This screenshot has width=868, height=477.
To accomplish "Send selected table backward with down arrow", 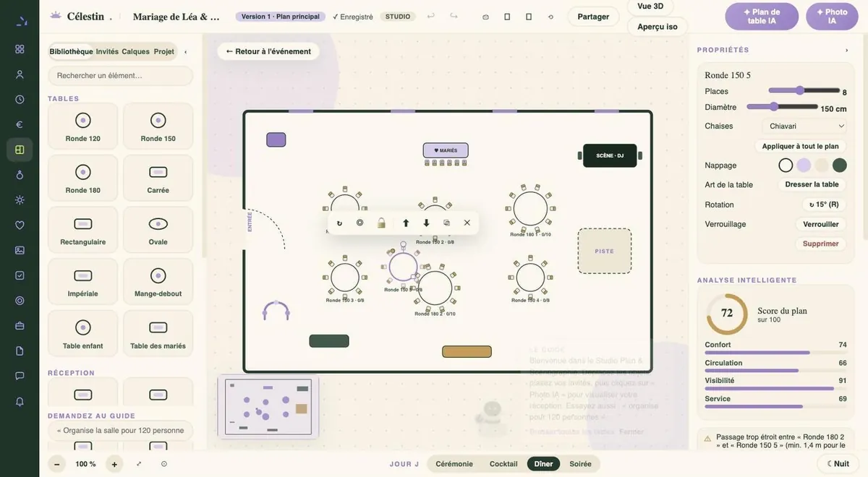I will click(426, 223).
